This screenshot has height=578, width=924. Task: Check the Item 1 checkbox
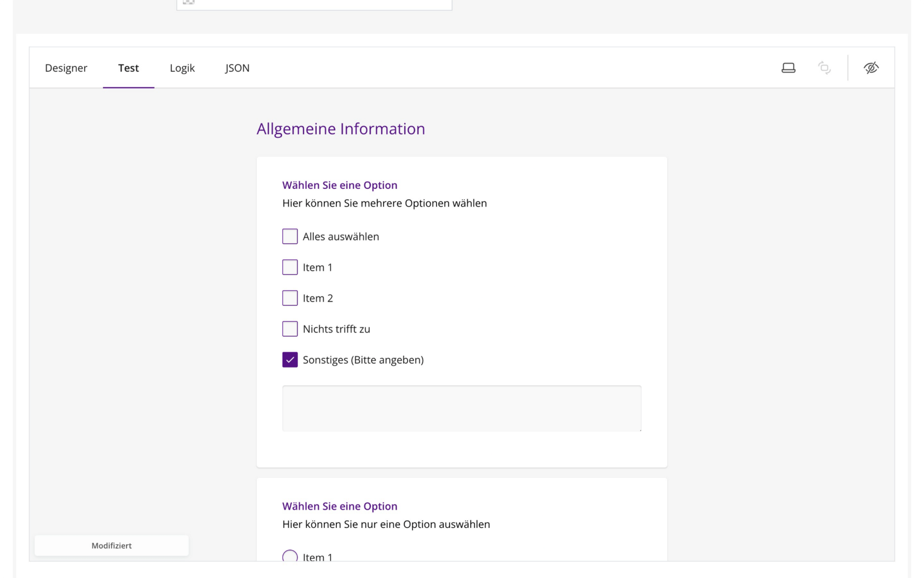[x=290, y=267]
